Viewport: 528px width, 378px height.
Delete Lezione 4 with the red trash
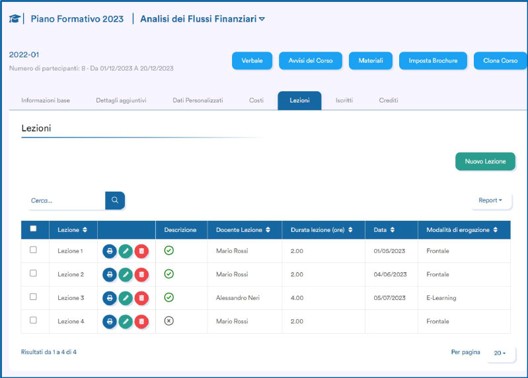[x=141, y=321]
